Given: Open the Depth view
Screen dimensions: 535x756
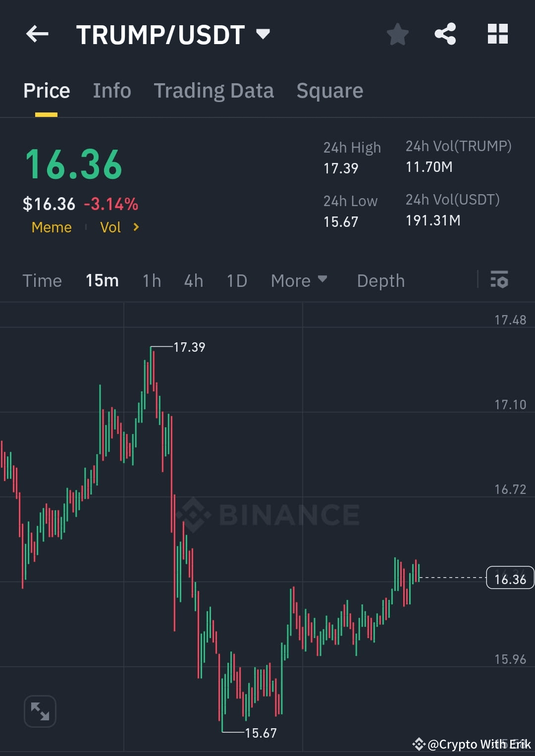Looking at the screenshot, I should pyautogui.click(x=380, y=280).
